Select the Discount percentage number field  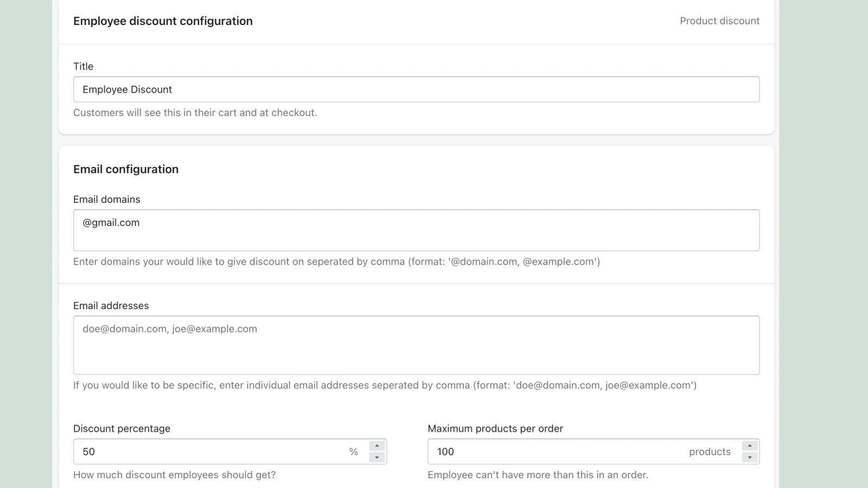point(212,452)
